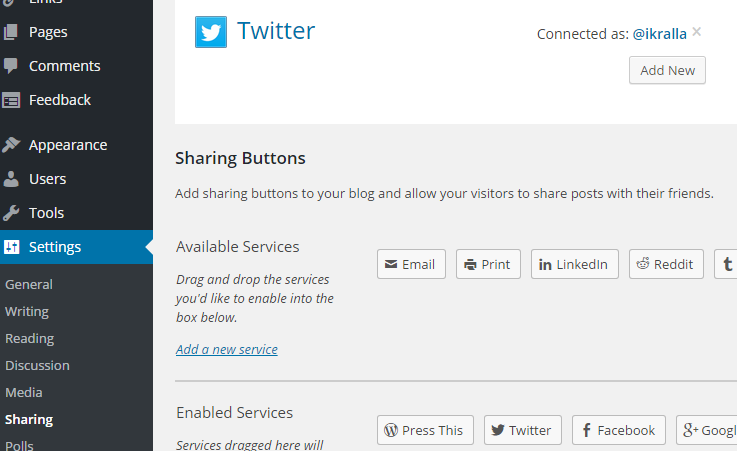The image size is (737, 451).
Task: Go to General settings submenu
Action: (x=29, y=284)
